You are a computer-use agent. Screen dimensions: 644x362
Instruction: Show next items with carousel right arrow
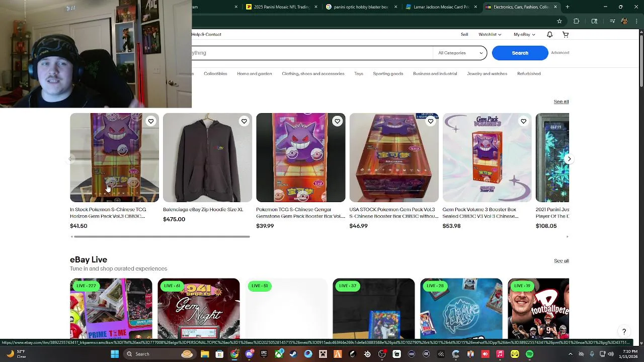569,159
